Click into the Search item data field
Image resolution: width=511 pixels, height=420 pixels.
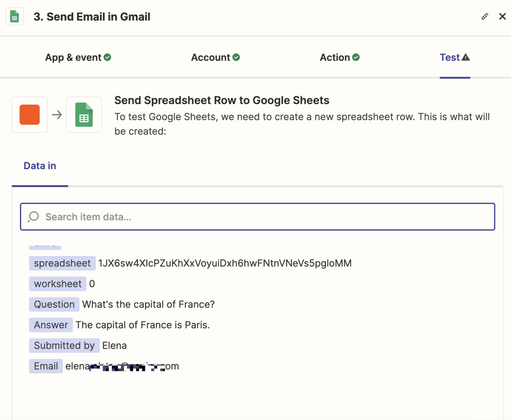pos(257,217)
